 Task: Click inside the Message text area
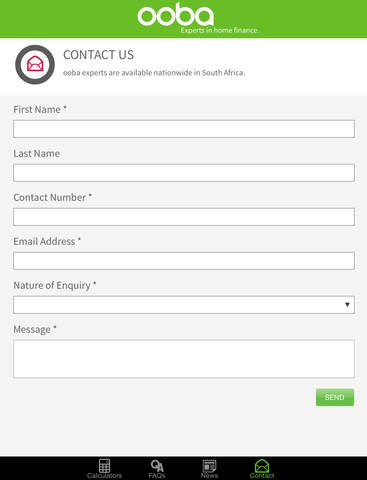tap(184, 359)
